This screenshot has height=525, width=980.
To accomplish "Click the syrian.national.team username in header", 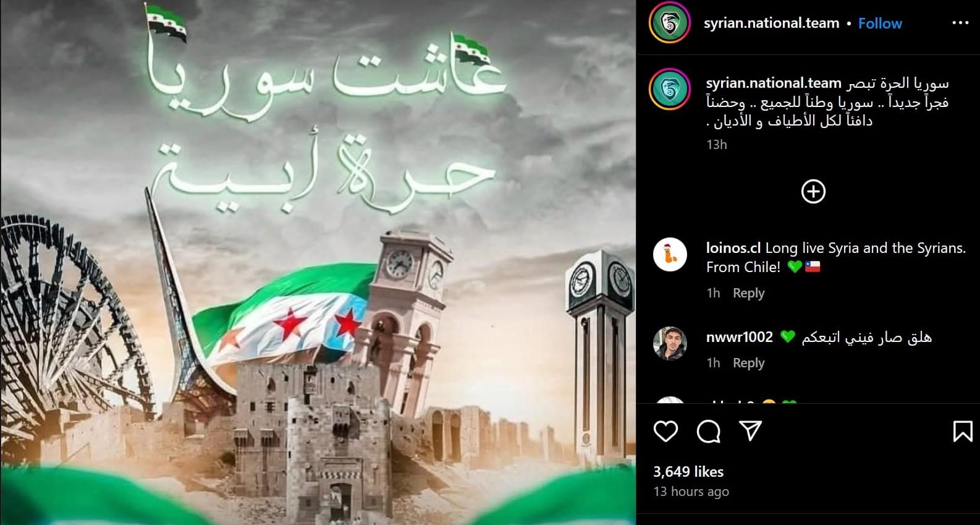I will coord(771,23).
